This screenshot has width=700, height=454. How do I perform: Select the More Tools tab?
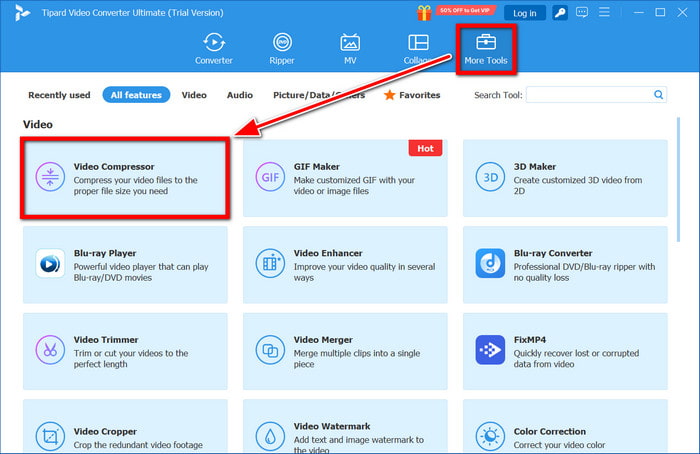point(486,49)
